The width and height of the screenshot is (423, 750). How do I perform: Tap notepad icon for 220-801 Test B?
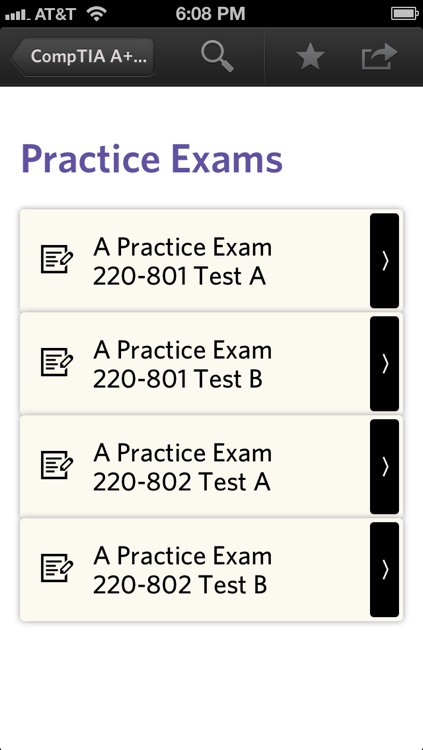point(56,363)
